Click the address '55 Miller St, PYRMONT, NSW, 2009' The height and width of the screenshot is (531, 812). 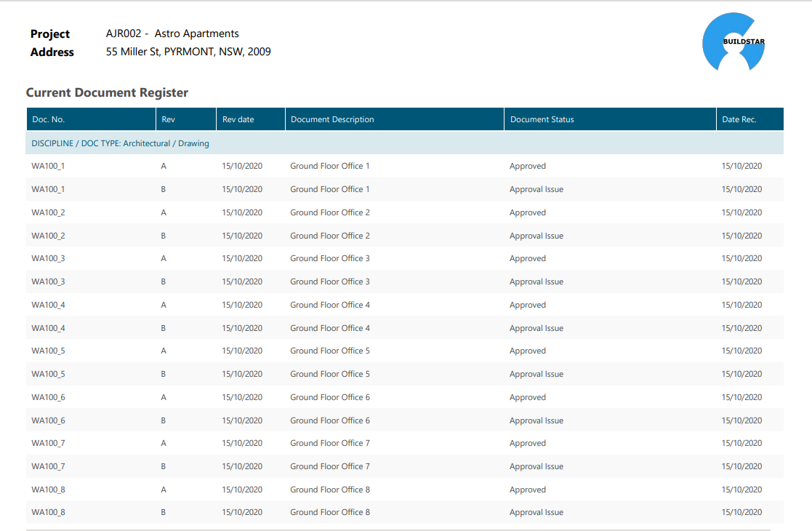188,52
